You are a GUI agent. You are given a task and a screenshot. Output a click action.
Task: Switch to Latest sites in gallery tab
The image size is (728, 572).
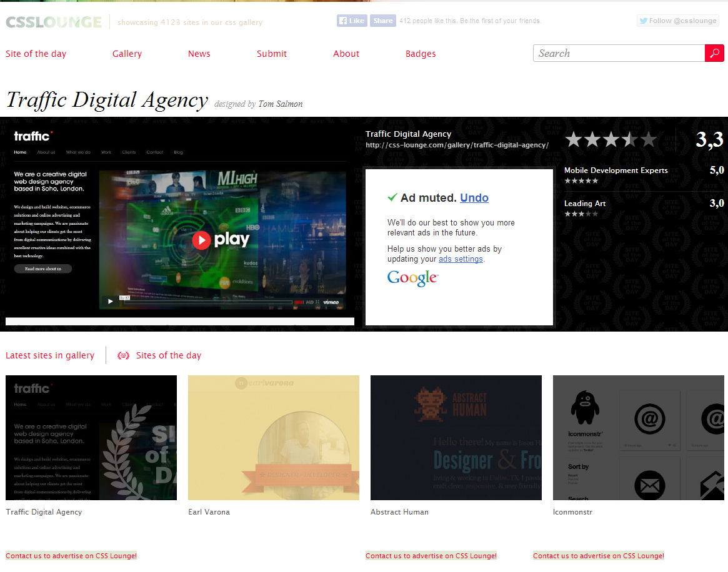(x=49, y=355)
